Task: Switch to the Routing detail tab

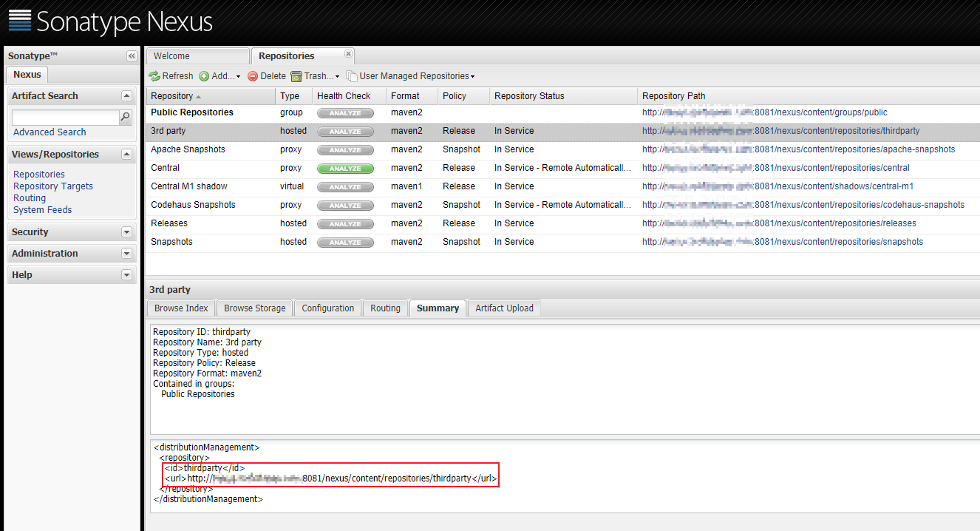Action: click(x=385, y=308)
